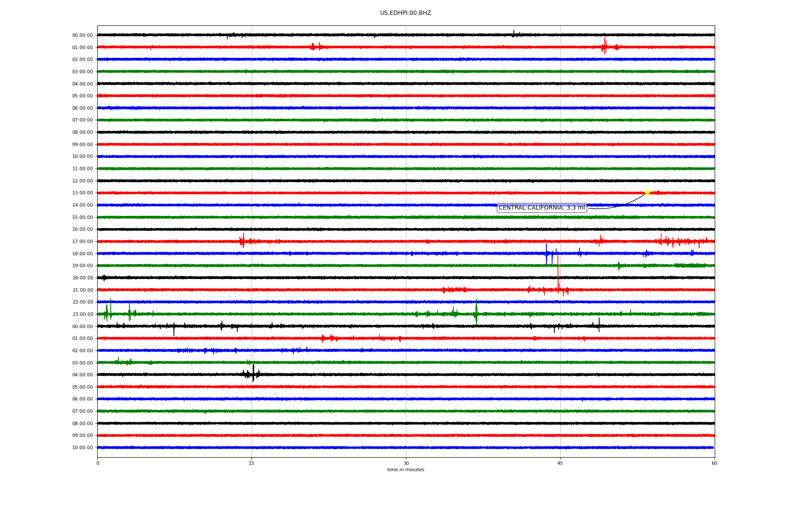Click the 13:00:00 time axis label
The image size is (812, 508).
click(x=82, y=193)
